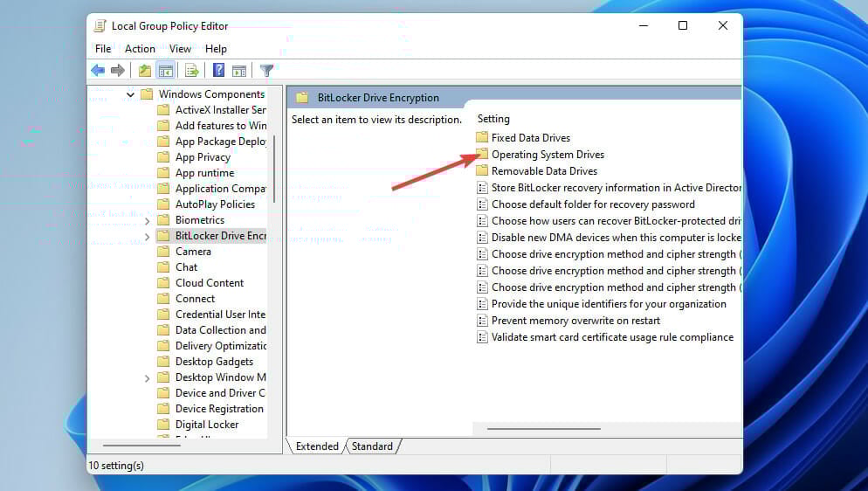This screenshot has width=868, height=491.
Task: Select Desktop Gadgets tree item
Action: 214,362
